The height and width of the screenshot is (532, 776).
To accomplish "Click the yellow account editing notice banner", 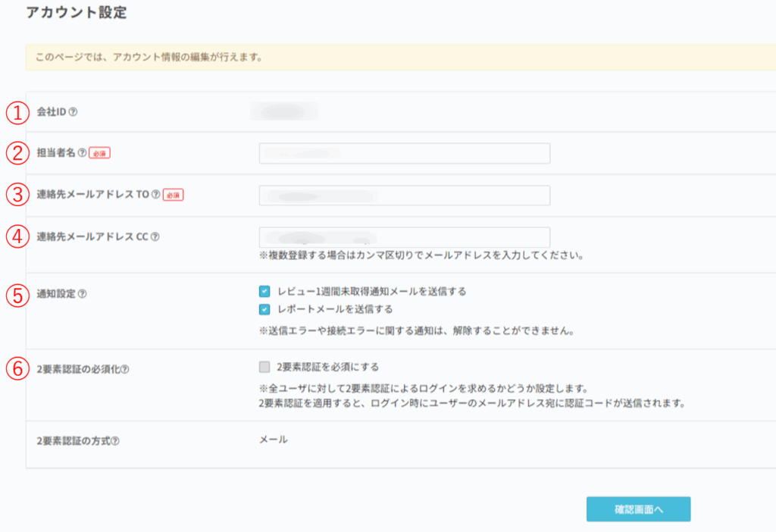I will pos(400,57).
